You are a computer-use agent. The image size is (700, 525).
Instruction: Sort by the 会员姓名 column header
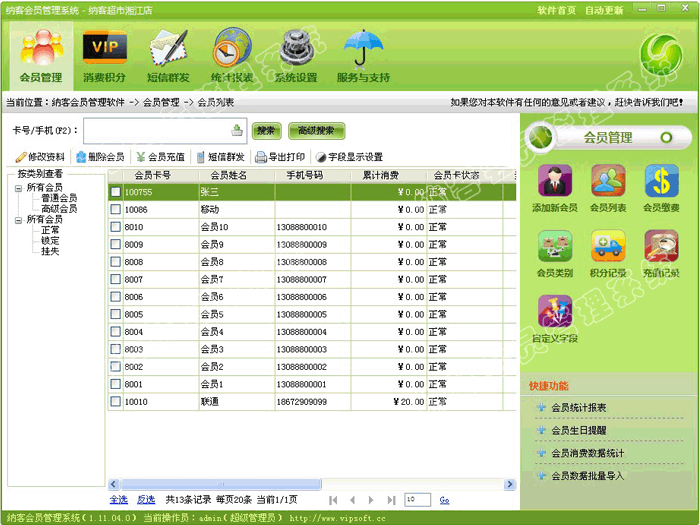[x=229, y=175]
